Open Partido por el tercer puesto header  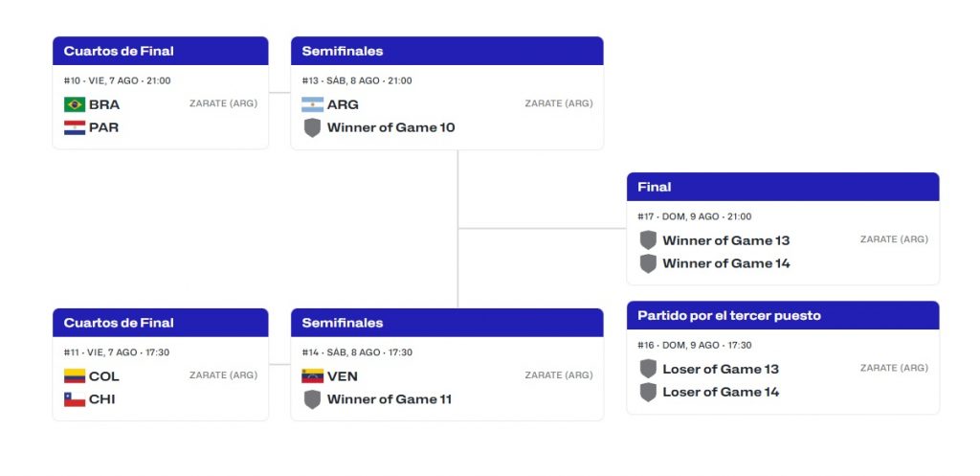coord(783,315)
